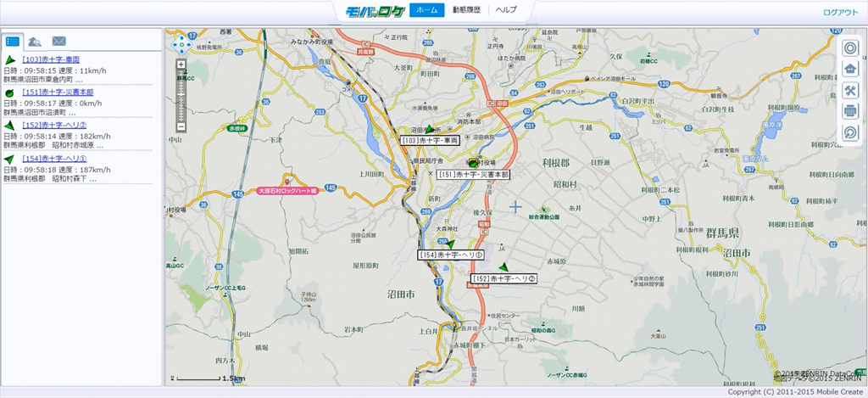Click the モバロケ logo
Image resolution: width=868 pixels, height=398 pixels.
coord(376,10)
